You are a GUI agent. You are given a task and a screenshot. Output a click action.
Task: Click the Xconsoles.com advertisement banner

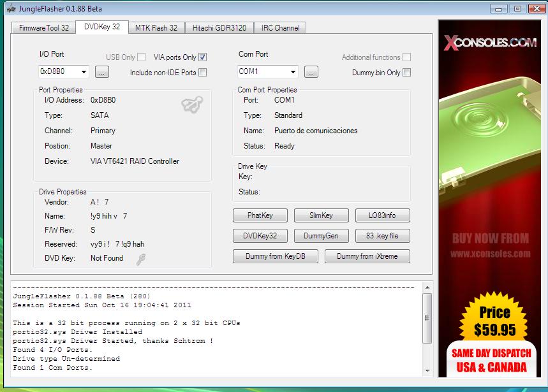490,199
